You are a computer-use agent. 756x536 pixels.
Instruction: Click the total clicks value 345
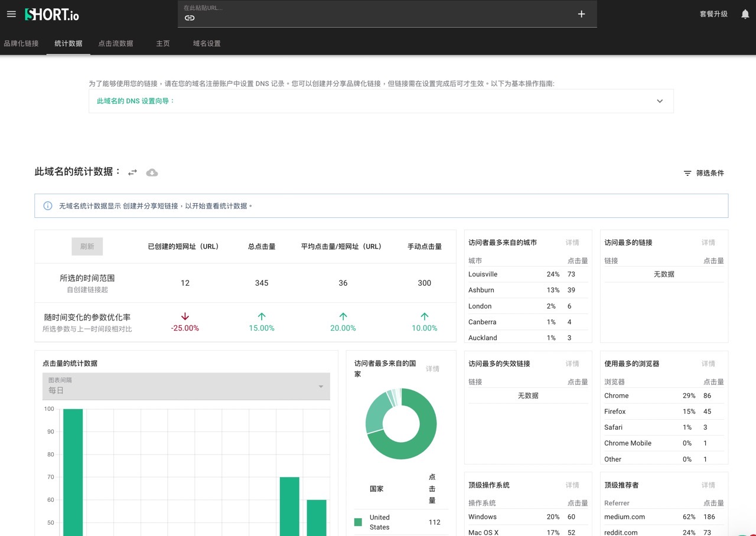point(262,283)
